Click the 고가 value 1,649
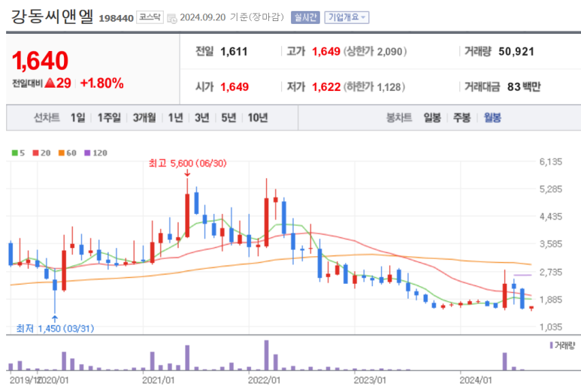Viewport: 581px width, 392px height. (x=326, y=52)
